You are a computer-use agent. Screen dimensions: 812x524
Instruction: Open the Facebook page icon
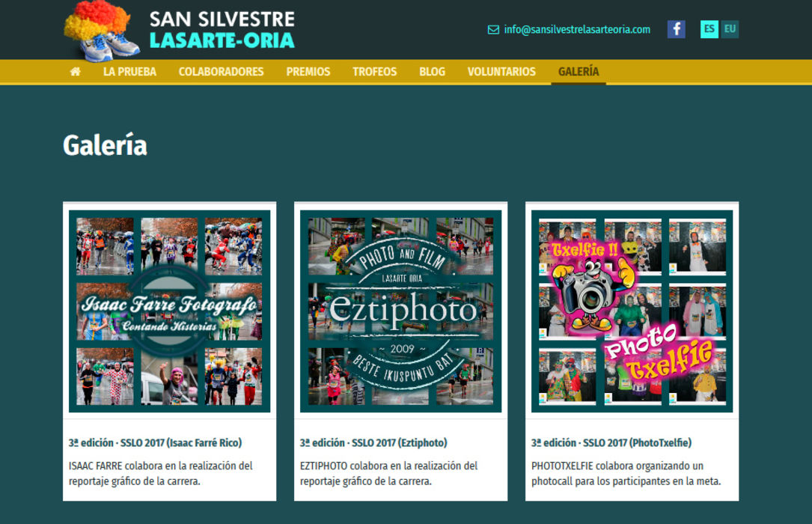click(x=676, y=29)
